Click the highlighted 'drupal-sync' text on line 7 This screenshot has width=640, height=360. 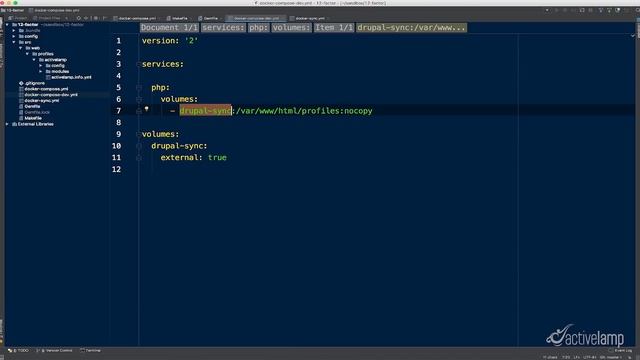[x=205, y=111]
